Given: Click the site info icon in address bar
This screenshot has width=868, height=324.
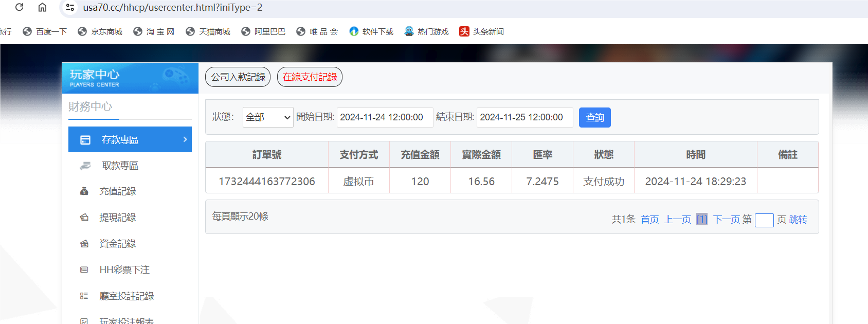Looking at the screenshot, I should tap(70, 7).
